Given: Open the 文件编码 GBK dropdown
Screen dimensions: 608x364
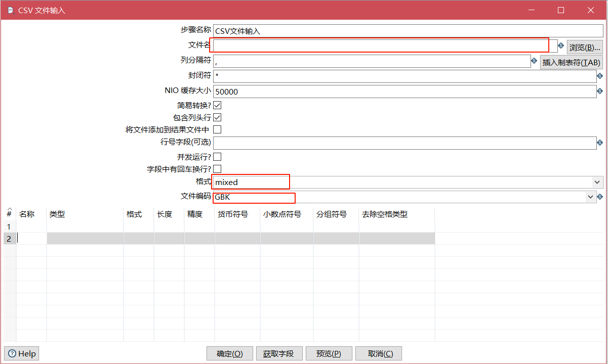Looking at the screenshot, I should [x=590, y=197].
